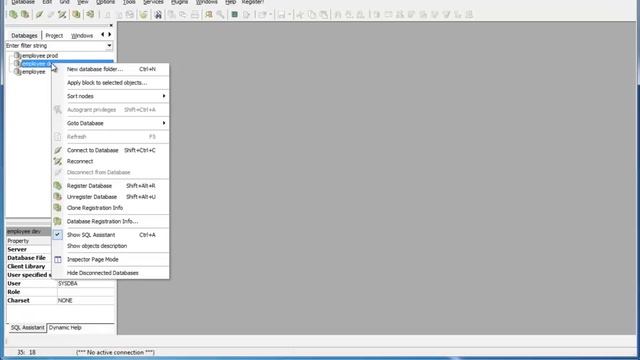
Task: Switch to the Dynamic Help tab
Action: point(65,328)
